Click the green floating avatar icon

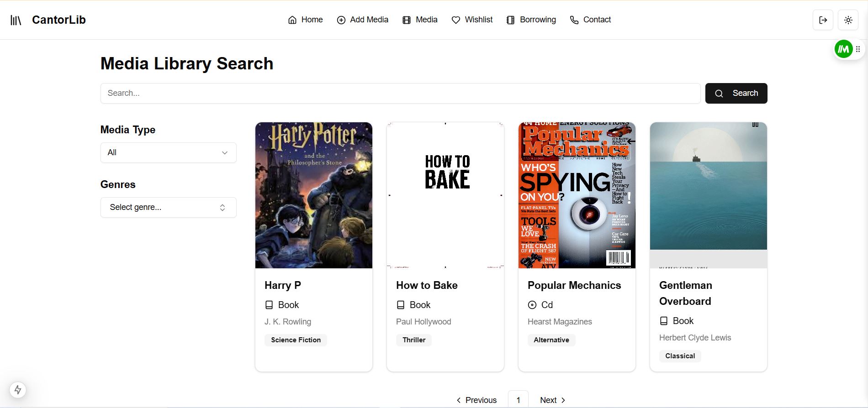843,49
